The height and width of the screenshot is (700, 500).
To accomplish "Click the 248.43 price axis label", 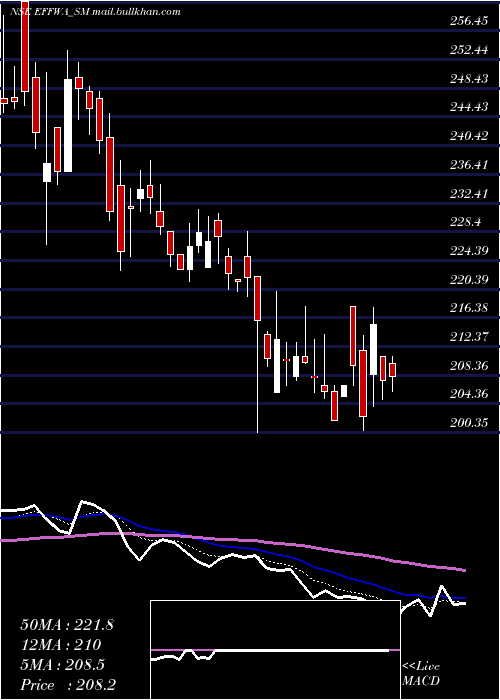I will tap(469, 79).
